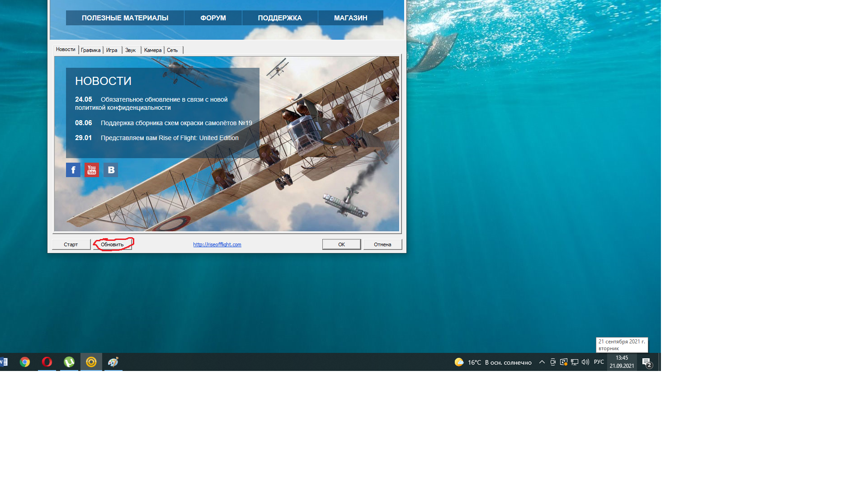Screen dimensions: 868x488
Task: Switch to the Игра tab
Action: click(x=112, y=50)
